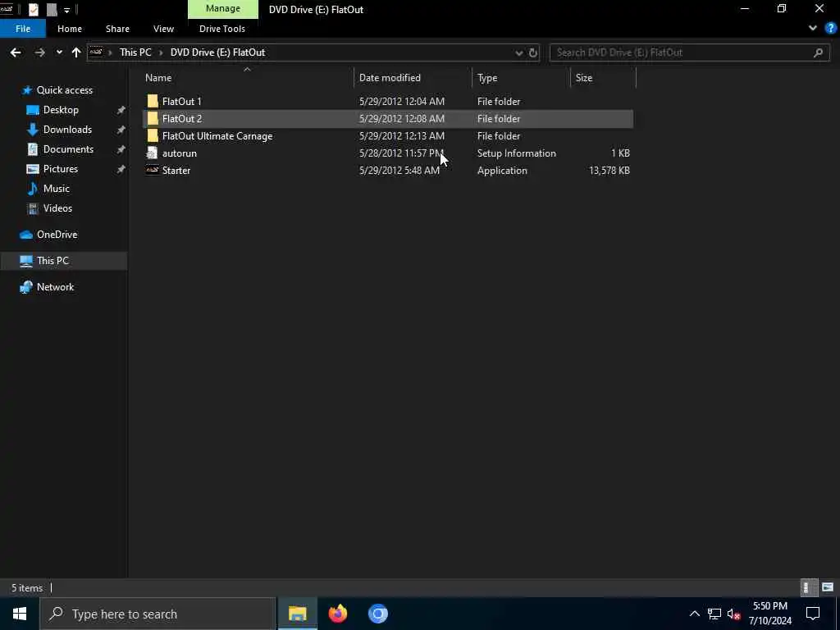Screen dimensions: 840x630
Task: Switch to the Share ribbon tab
Action: point(117,29)
